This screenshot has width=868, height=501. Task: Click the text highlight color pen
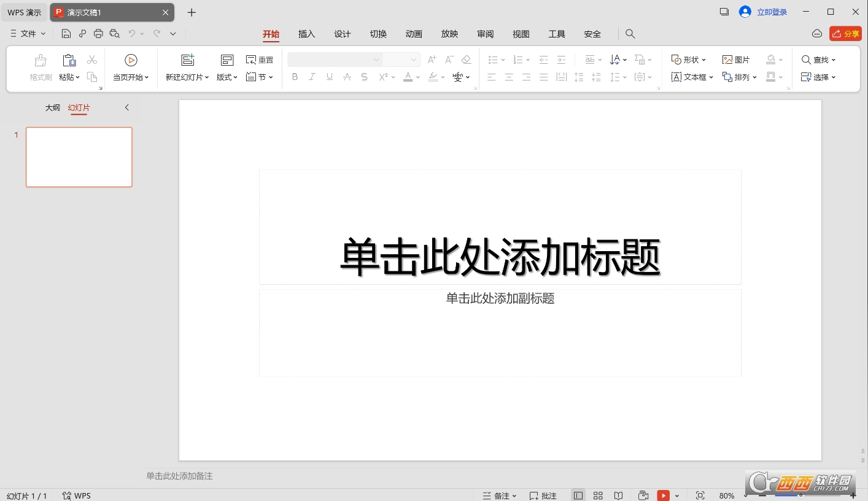(433, 77)
